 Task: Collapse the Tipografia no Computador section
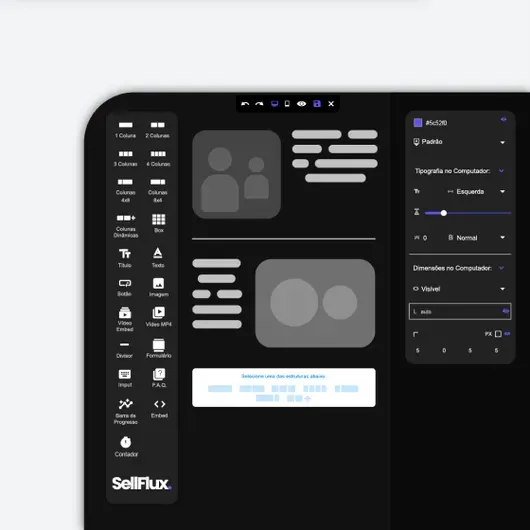pos(501,171)
